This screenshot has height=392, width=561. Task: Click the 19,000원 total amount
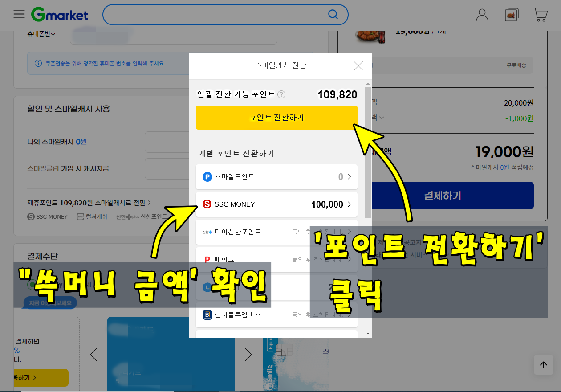point(504,152)
